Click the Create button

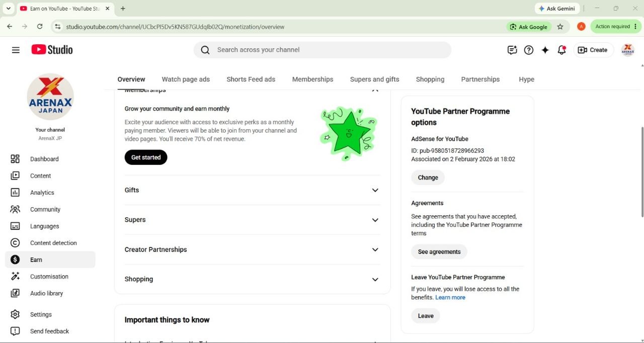tap(593, 50)
